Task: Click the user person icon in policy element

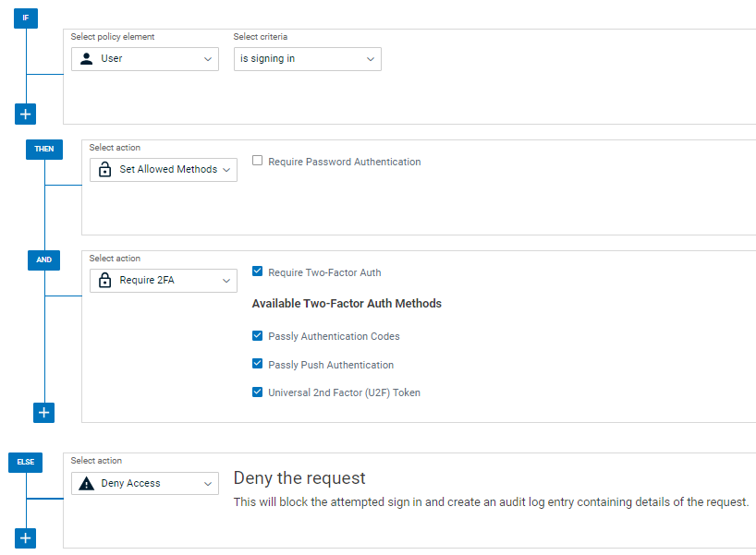Action: coord(87,59)
